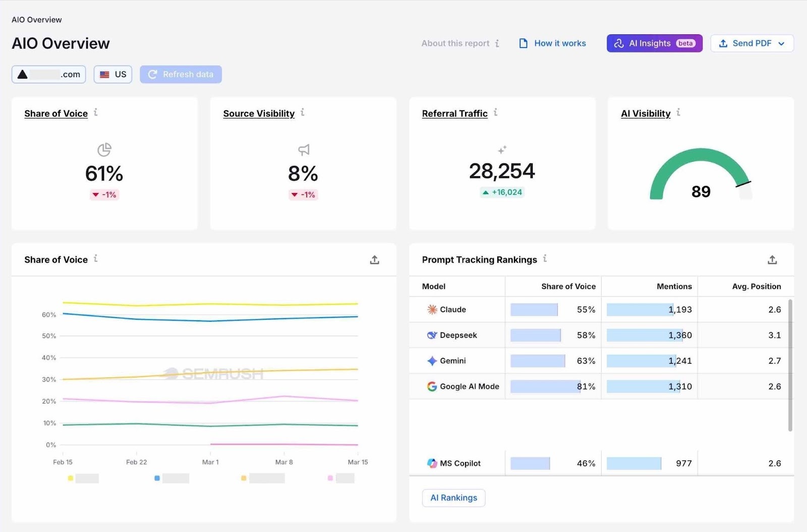Expand the Send PDF dropdown
Image resolution: width=807 pixels, height=532 pixels.
781,43
